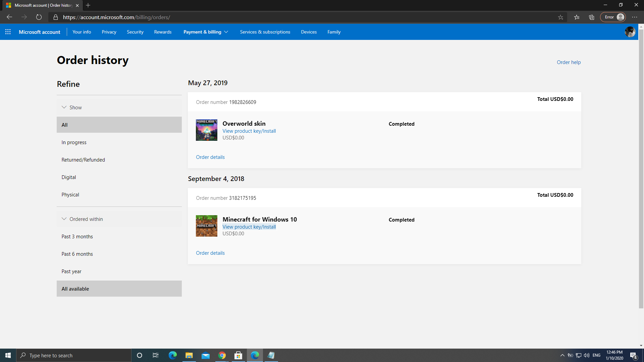Expand the Payment & billing dropdown
644x362 pixels.
click(206, 32)
